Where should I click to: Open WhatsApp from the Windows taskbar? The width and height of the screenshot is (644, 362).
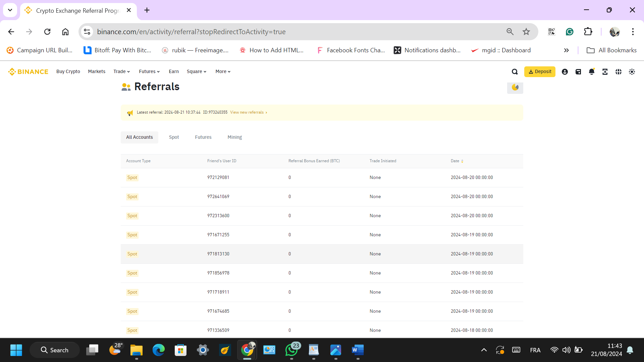pos(291,350)
